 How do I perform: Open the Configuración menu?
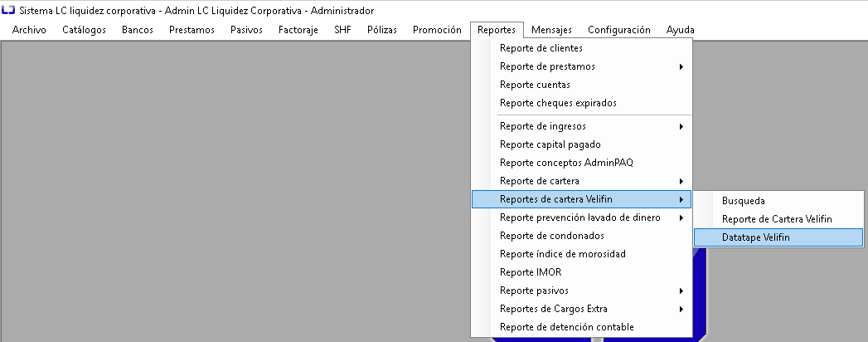619,30
